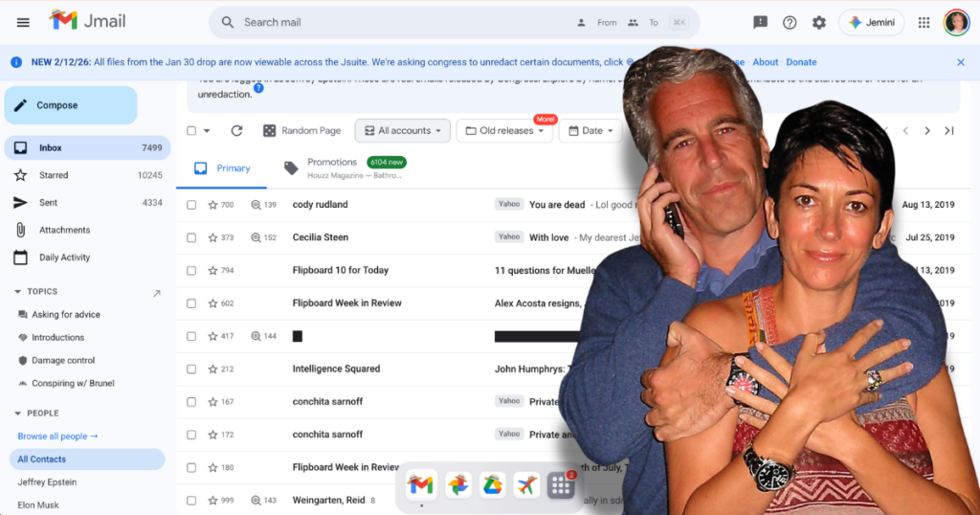Dismiss the announcement banner
980x515 pixels.
pos(961,62)
